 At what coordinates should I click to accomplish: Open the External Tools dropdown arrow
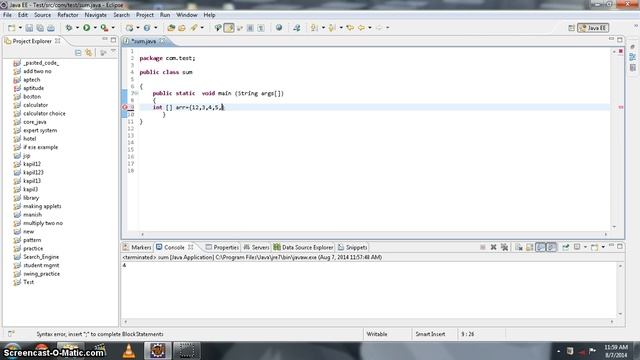pos(113,28)
